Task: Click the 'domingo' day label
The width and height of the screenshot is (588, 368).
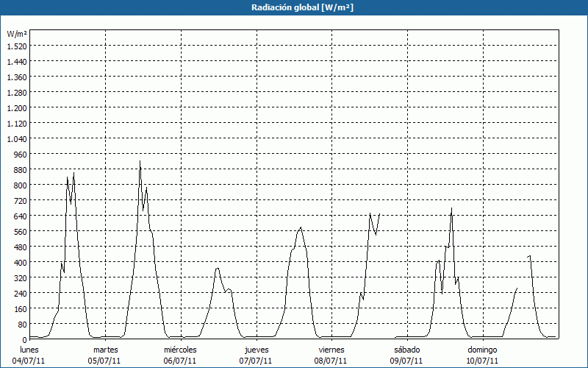Action: pyautogui.click(x=482, y=350)
